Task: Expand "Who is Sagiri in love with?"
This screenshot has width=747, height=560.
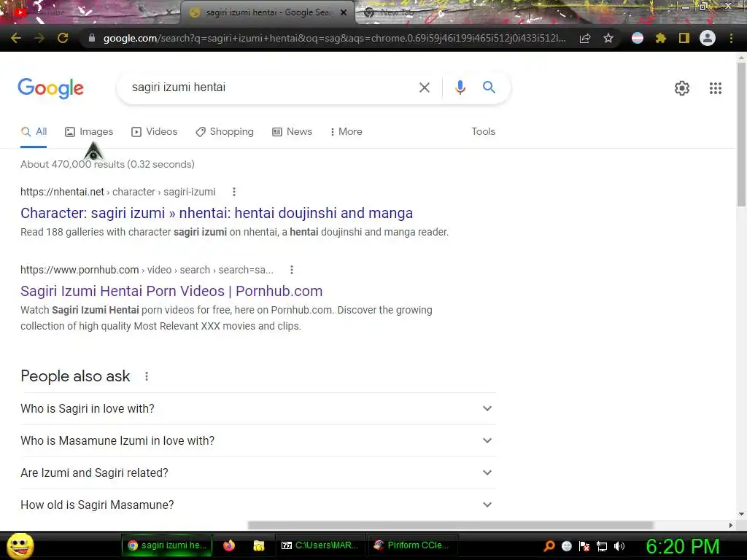Action: [x=258, y=408]
